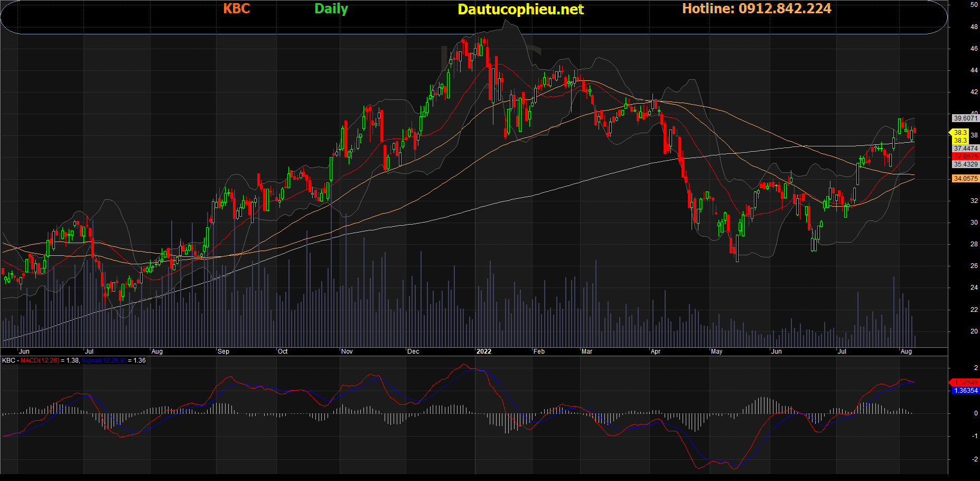This screenshot has width=980, height=481.
Task: Select the Daily timeframe label
Action: coord(331,9)
